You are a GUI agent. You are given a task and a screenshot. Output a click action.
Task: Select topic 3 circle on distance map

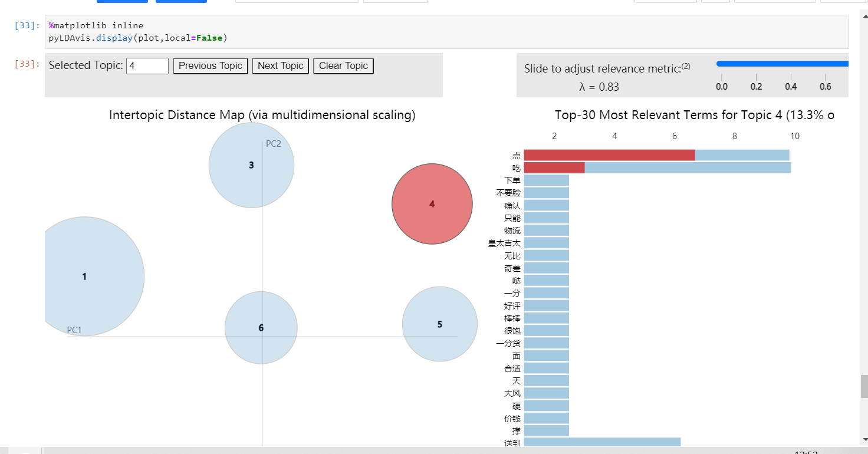point(251,165)
